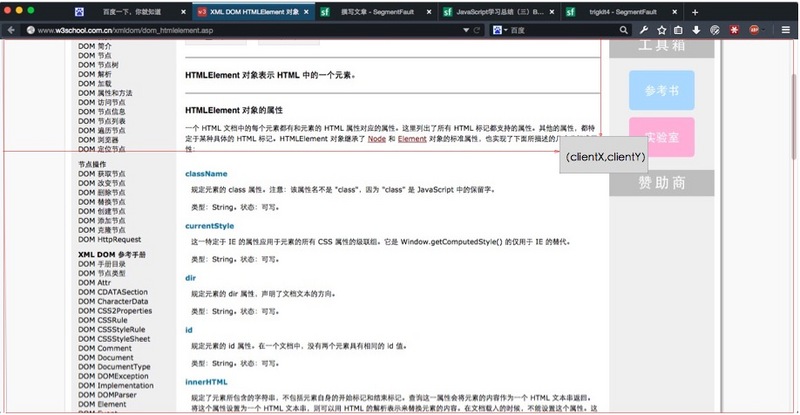Click the page vertical scrollbar thumb
The image size is (800, 415).
point(793,116)
